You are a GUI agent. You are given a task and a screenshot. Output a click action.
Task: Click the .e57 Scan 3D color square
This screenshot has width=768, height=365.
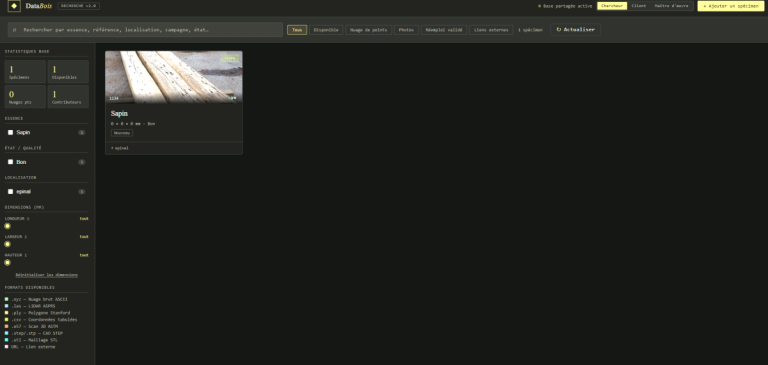(x=7, y=326)
